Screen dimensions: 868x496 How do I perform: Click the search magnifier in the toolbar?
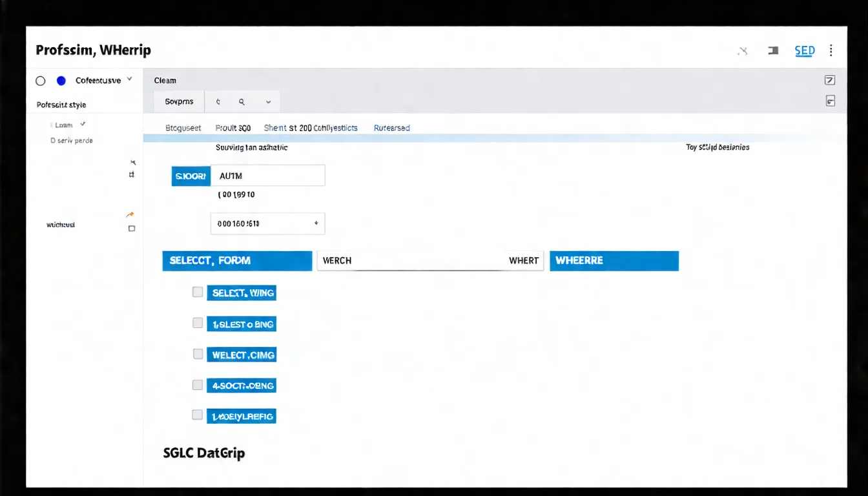pos(242,102)
